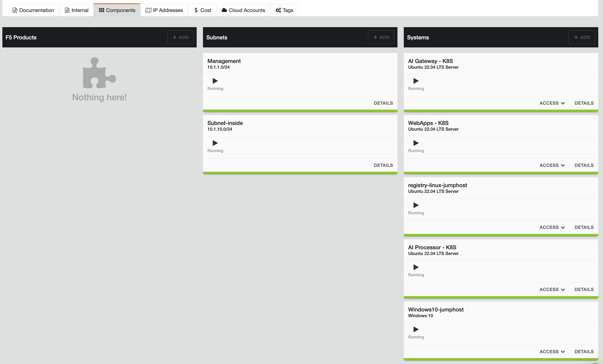Open ACCESS menu for Windows10-jumphost
Screen dimensions: 603x364
[552, 352]
